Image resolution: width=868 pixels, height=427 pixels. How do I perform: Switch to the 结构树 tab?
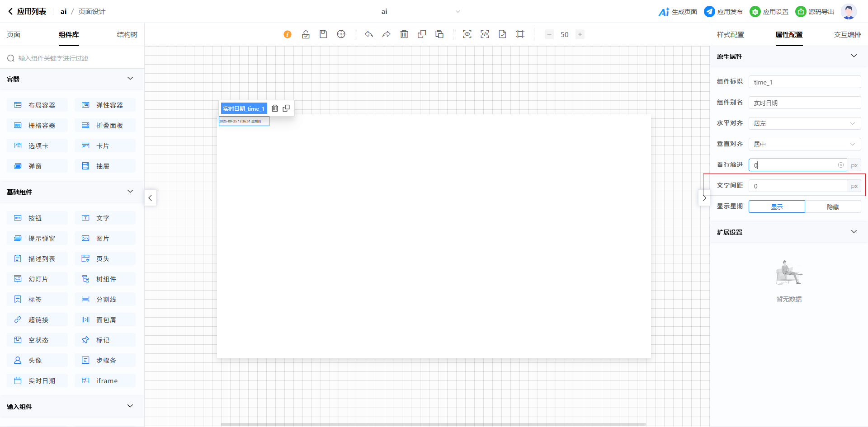[x=127, y=35]
